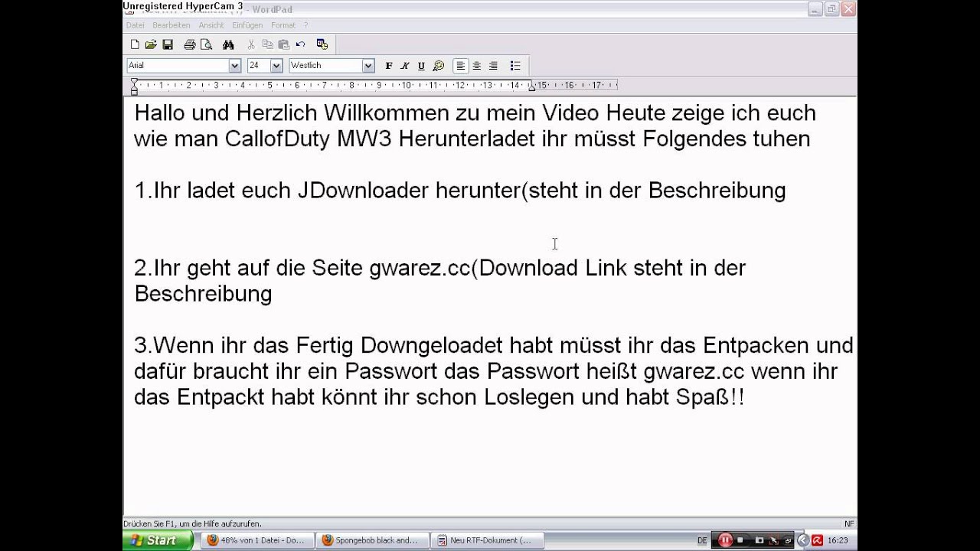Screen dimensions: 980x551
Task: Open Find with the binoculars icon
Action: tap(228, 45)
